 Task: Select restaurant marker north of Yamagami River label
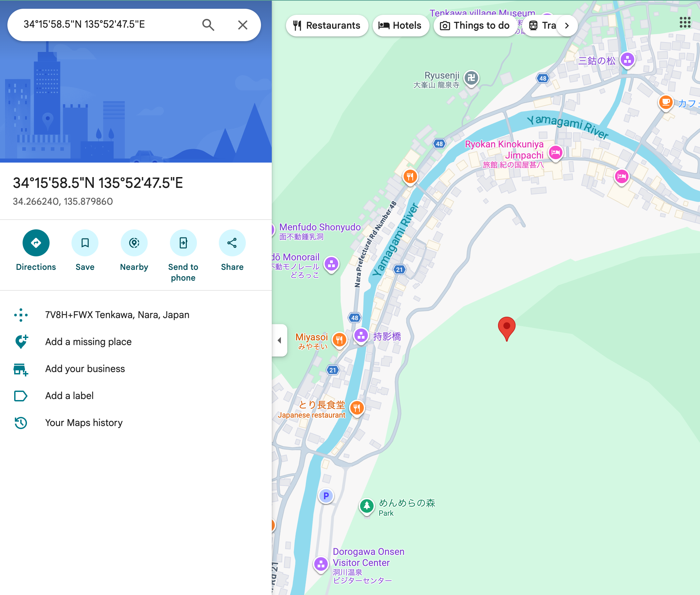pos(410,177)
